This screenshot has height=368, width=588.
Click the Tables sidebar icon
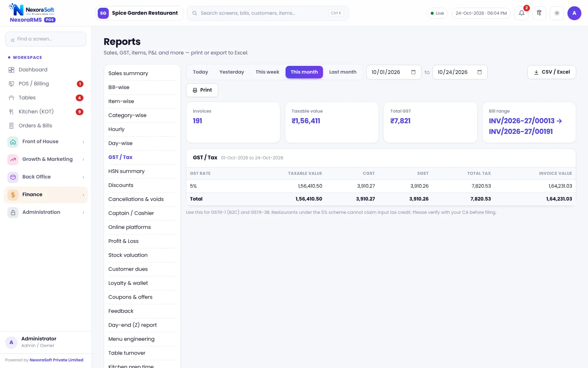pos(11,98)
